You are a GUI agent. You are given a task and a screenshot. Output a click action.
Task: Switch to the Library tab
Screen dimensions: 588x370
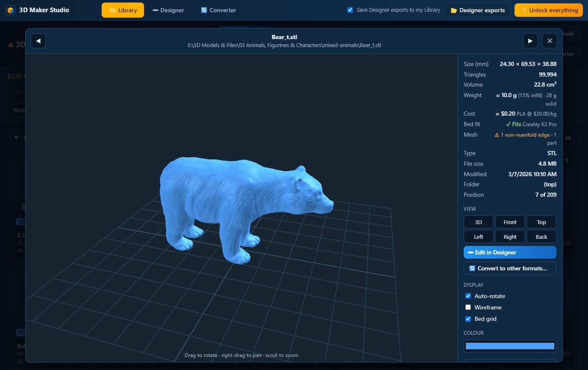(123, 10)
